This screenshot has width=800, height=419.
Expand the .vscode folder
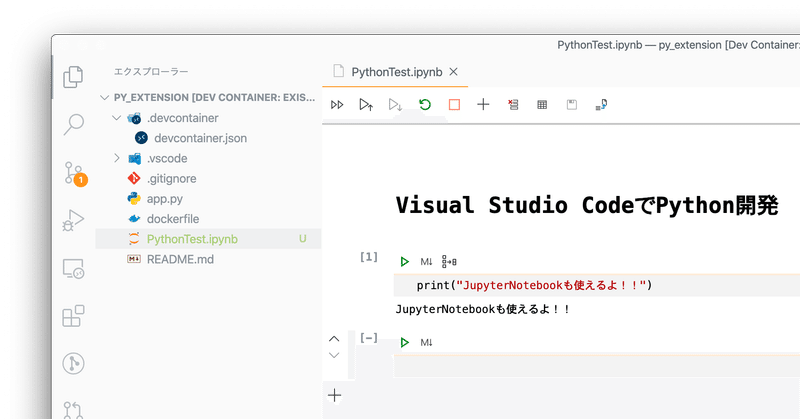click(x=118, y=158)
